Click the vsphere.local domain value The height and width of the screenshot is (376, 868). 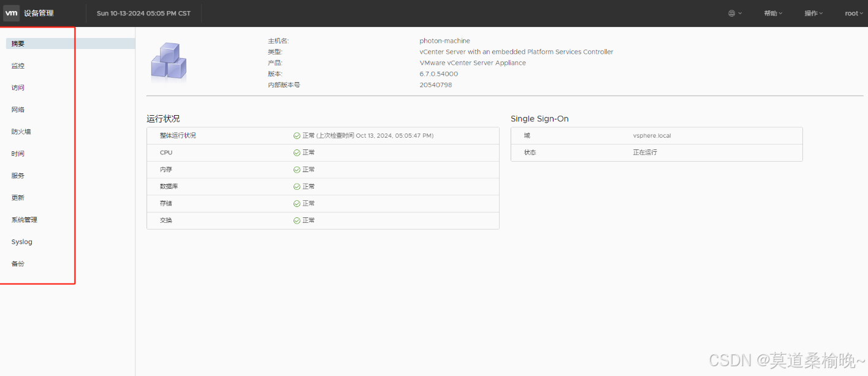tap(652, 136)
